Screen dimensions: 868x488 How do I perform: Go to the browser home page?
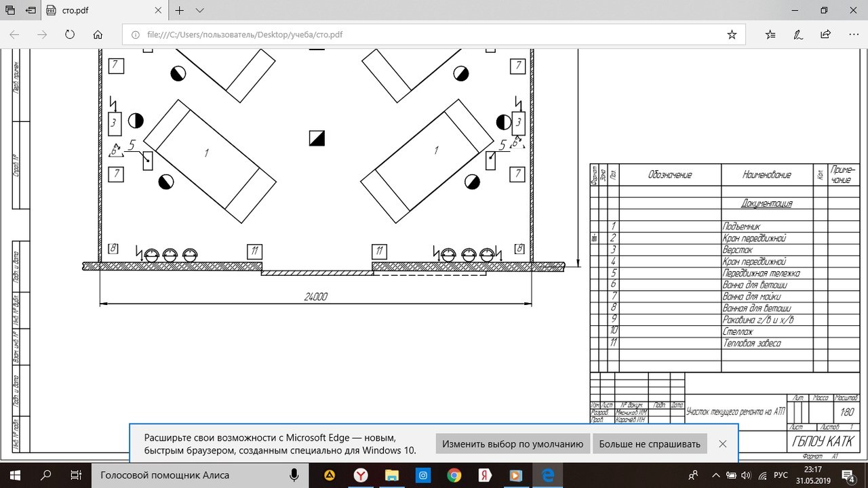coord(98,35)
